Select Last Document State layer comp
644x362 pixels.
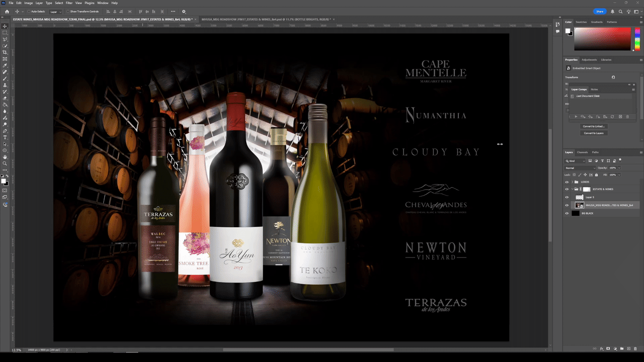click(x=588, y=96)
